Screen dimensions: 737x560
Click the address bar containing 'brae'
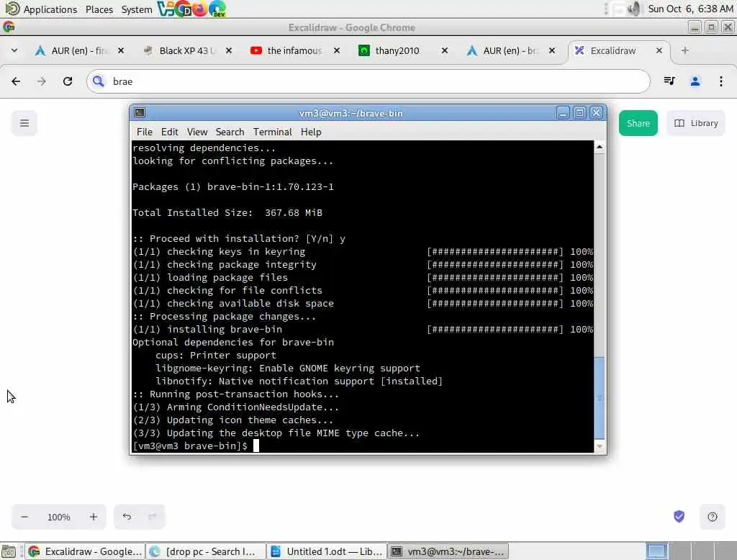coord(368,81)
